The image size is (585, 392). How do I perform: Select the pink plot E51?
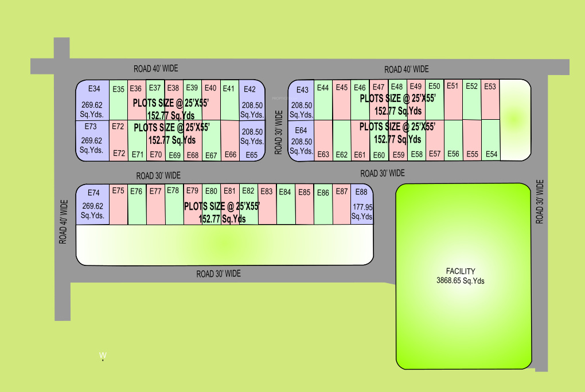point(453,99)
